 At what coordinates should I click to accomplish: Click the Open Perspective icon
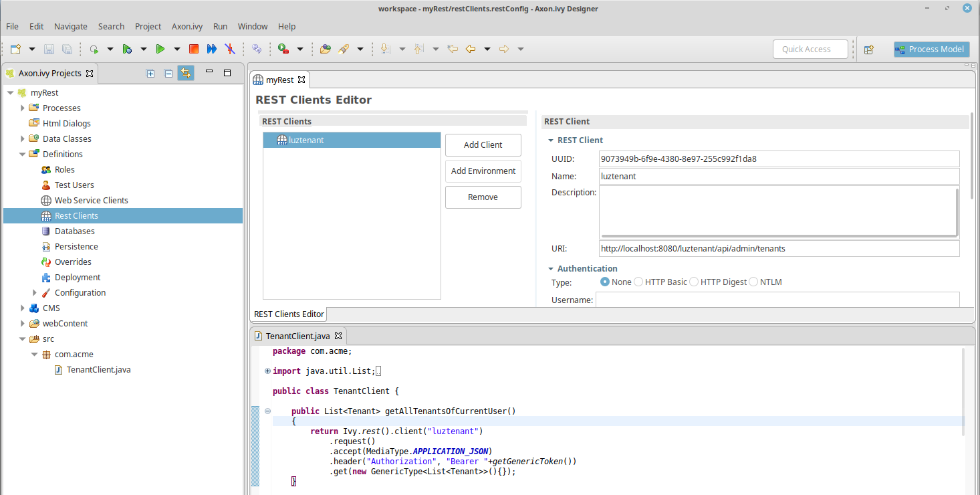pyautogui.click(x=869, y=49)
